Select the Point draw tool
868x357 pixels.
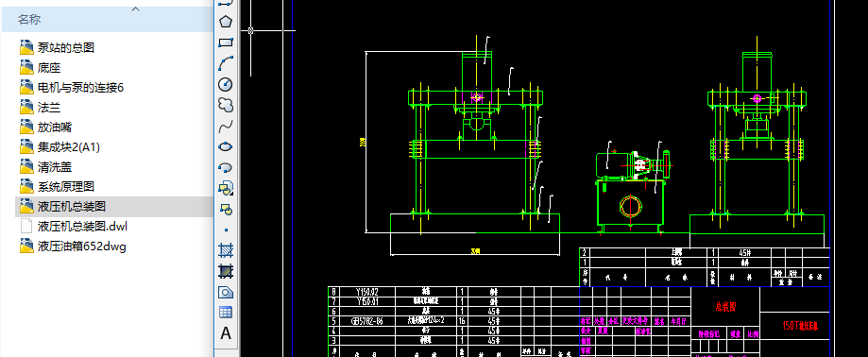point(226,229)
